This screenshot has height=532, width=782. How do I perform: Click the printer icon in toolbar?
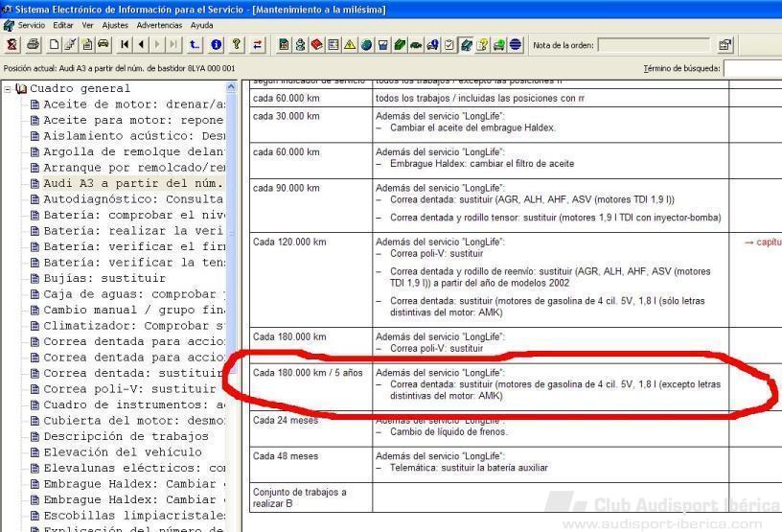click(34, 45)
